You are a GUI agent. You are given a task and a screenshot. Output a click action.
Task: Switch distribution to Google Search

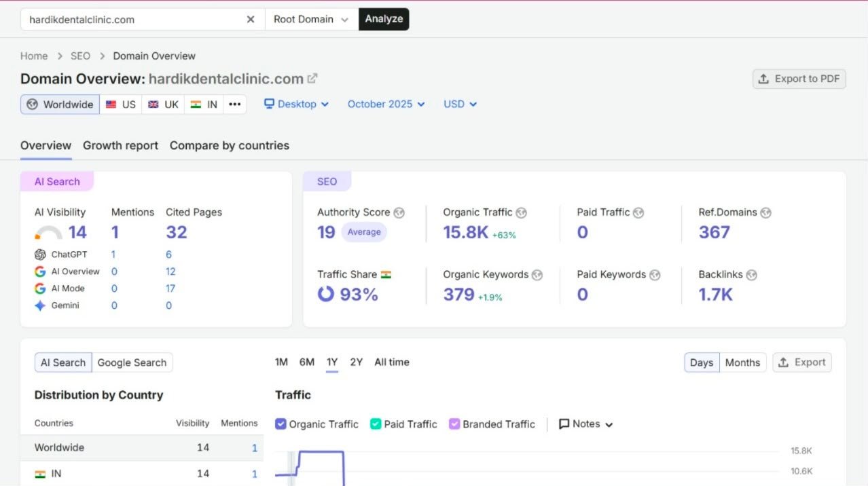coord(132,362)
